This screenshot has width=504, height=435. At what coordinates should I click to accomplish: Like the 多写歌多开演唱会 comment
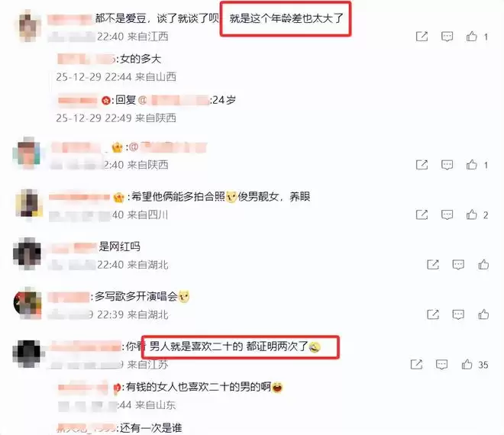483,314
